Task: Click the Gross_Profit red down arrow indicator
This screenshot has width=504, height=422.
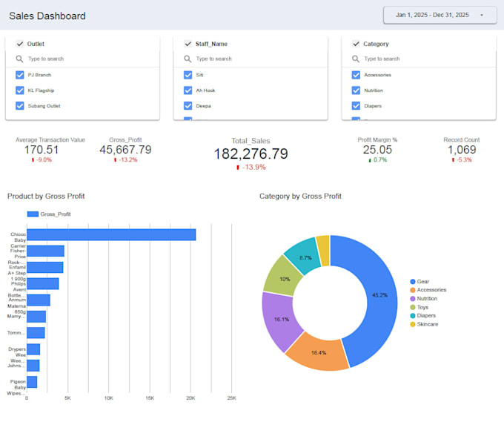Action: point(115,160)
